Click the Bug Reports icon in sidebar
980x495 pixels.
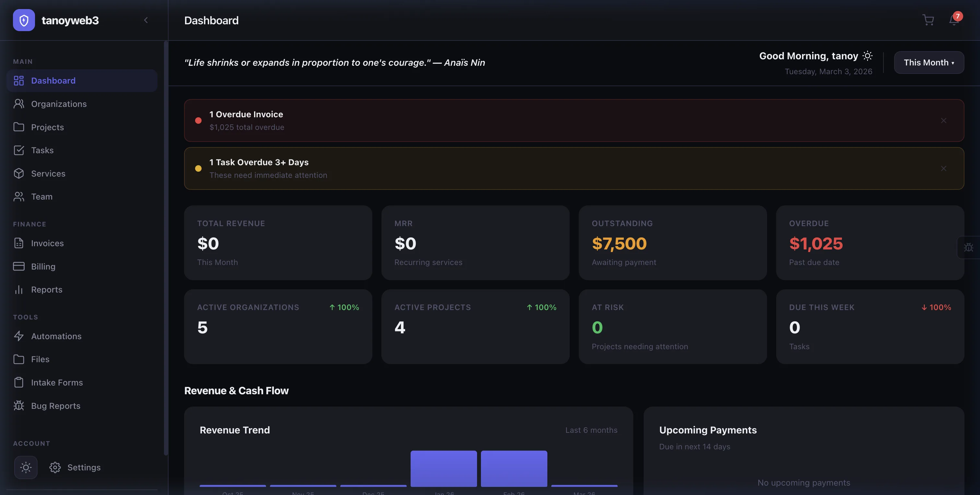pyautogui.click(x=19, y=406)
